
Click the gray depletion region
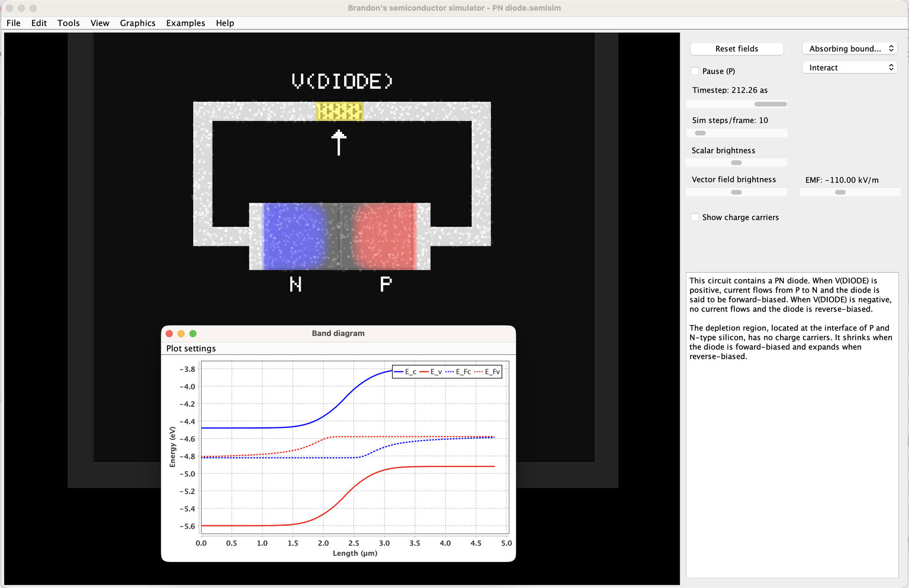tap(340, 236)
